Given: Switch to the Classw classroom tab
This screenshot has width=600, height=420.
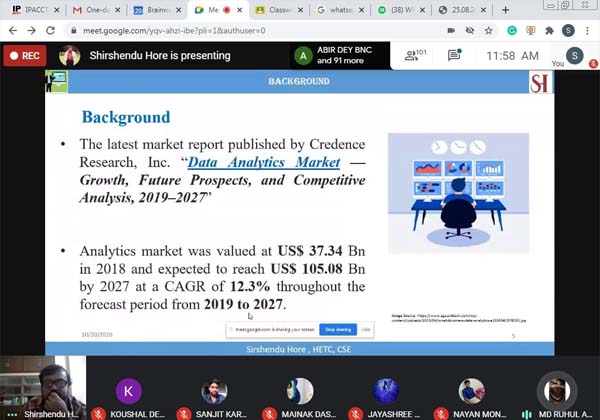Looking at the screenshot, I should click(x=275, y=10).
